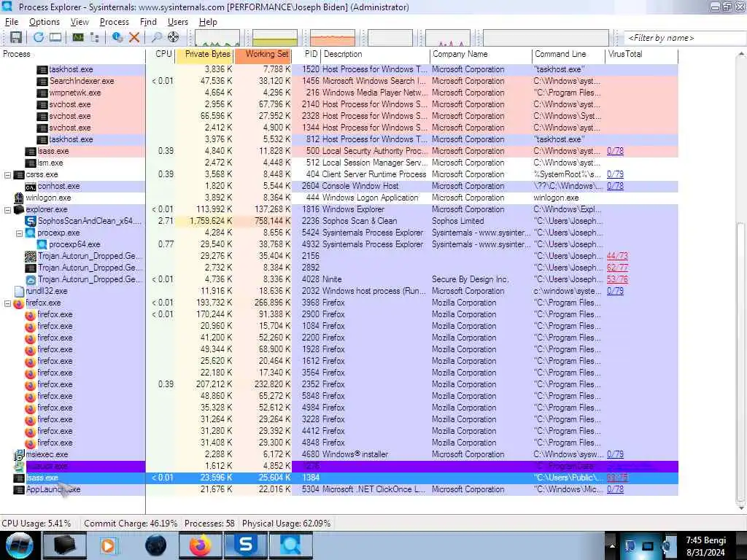The height and width of the screenshot is (560, 747).
Task: Open the orange physical memory mini graph
Action: coord(333,38)
